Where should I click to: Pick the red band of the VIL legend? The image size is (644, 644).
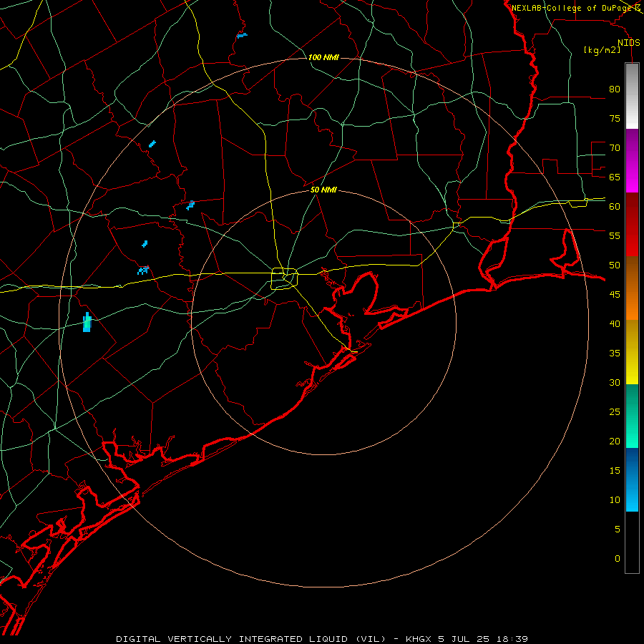point(632,224)
